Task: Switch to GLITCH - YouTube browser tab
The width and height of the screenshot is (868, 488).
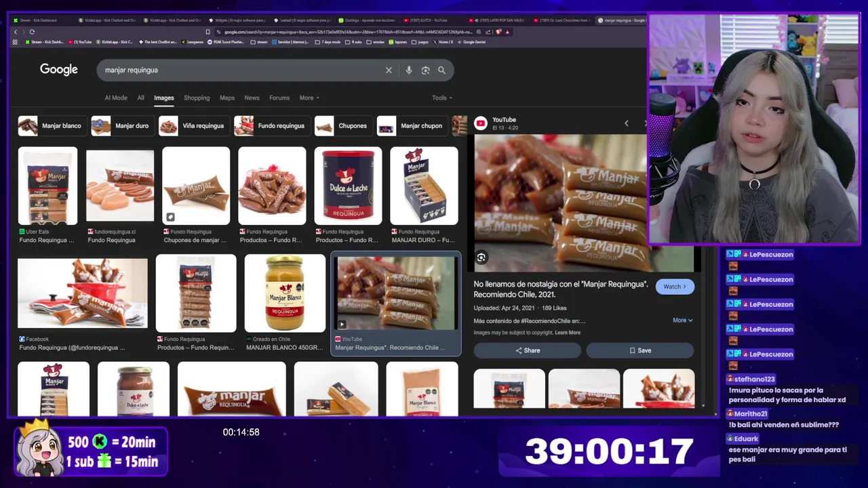Action: tap(431, 20)
